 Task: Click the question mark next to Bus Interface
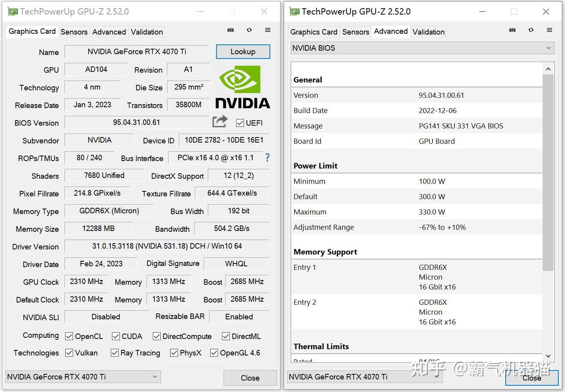[x=267, y=158]
